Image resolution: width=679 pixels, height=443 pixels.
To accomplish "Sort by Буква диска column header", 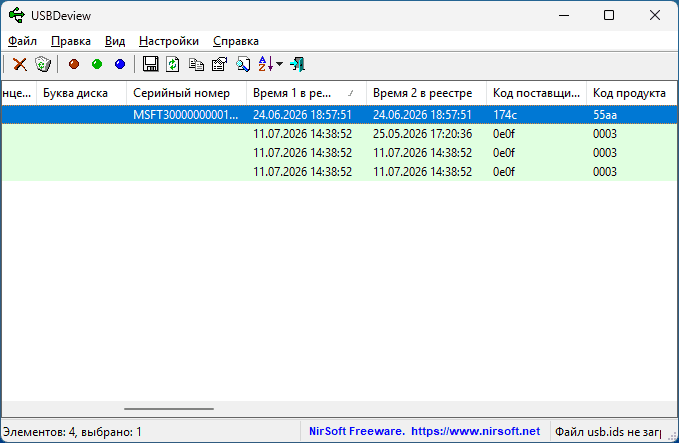I will (81, 93).
